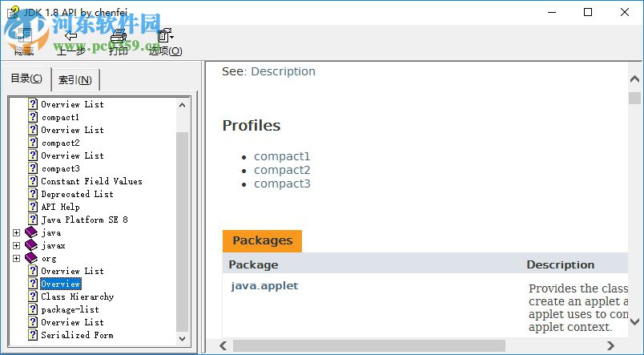Expand the java tree node

coord(17,233)
